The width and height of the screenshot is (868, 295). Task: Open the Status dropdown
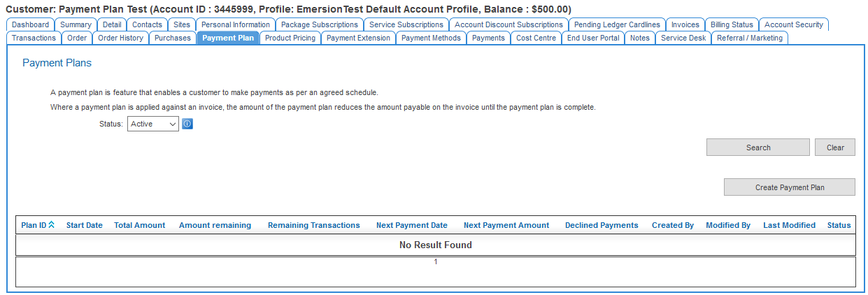click(x=153, y=124)
